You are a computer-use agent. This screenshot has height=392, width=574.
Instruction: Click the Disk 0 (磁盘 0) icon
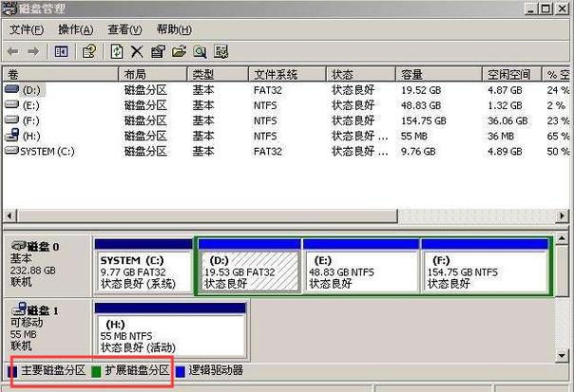click(18, 246)
